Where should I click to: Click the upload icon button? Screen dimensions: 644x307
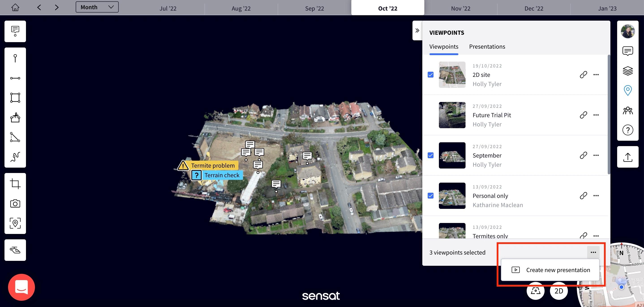coord(627,157)
